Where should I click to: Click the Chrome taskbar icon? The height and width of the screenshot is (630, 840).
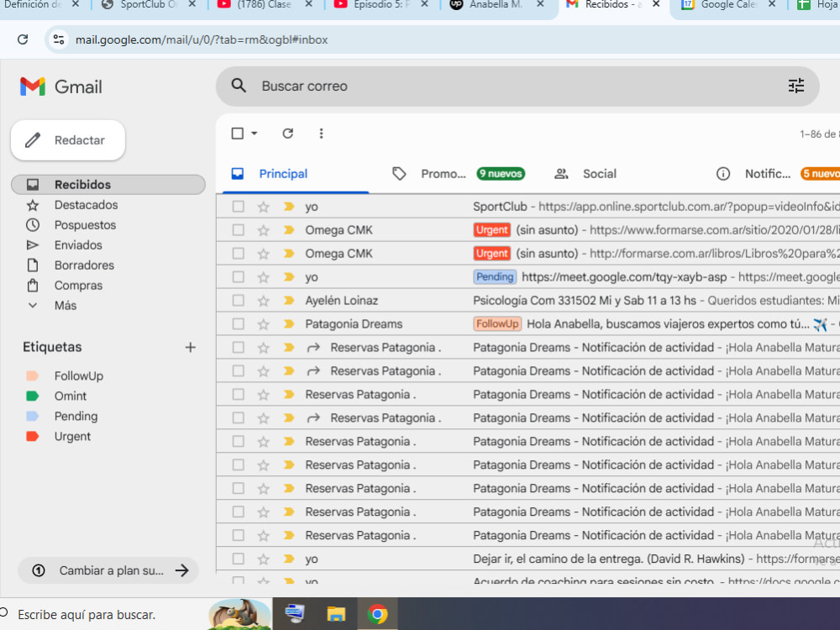pos(377,614)
